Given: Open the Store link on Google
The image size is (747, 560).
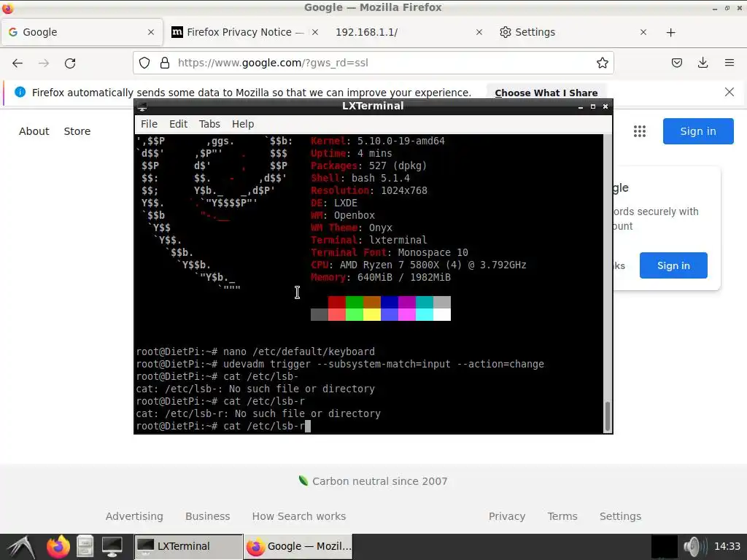Looking at the screenshot, I should coord(77,131).
